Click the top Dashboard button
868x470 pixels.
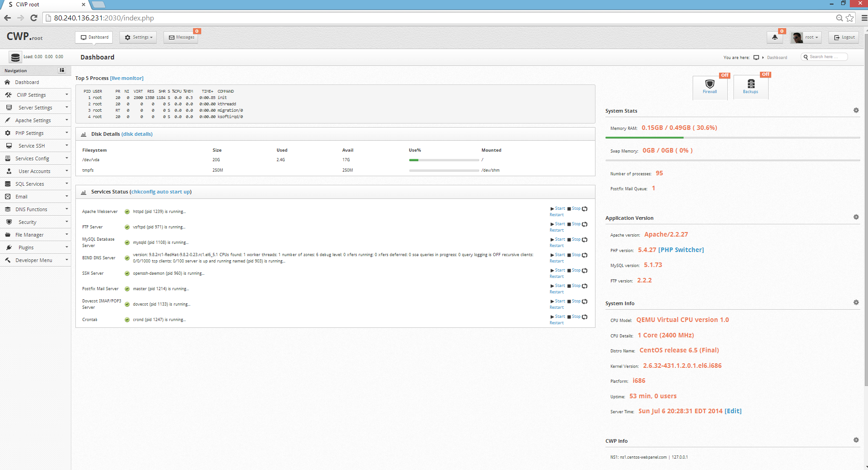[x=94, y=37]
